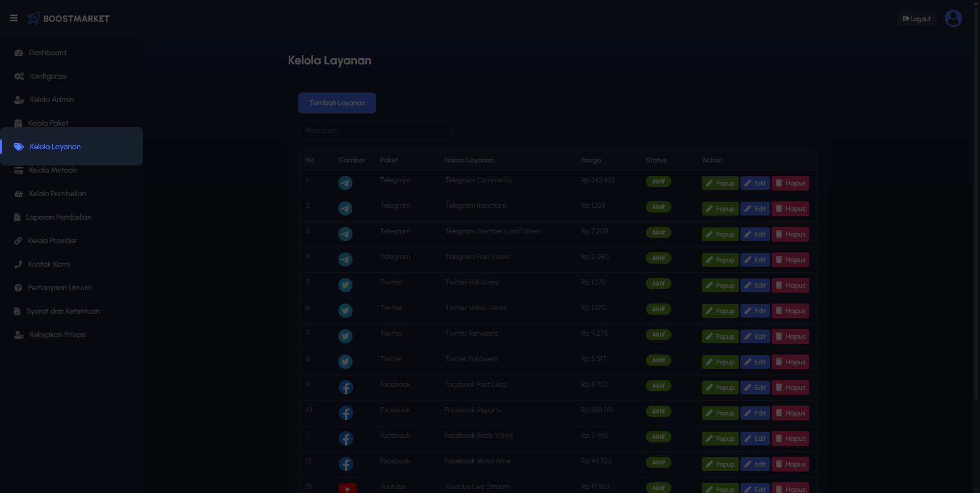Click the page vertical scrollbar

[x=976, y=204]
